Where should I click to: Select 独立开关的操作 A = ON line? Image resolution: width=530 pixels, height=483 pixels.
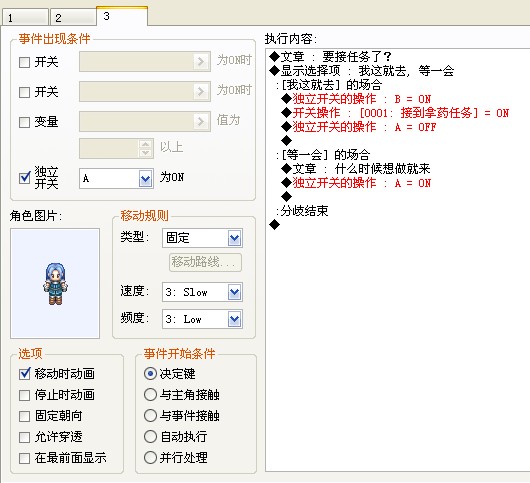point(356,183)
